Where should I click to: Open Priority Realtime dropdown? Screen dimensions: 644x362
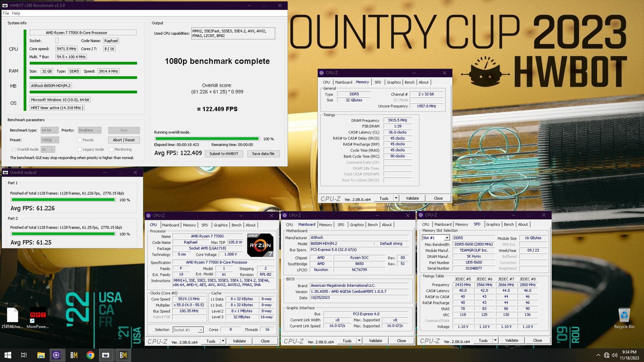coord(90,130)
